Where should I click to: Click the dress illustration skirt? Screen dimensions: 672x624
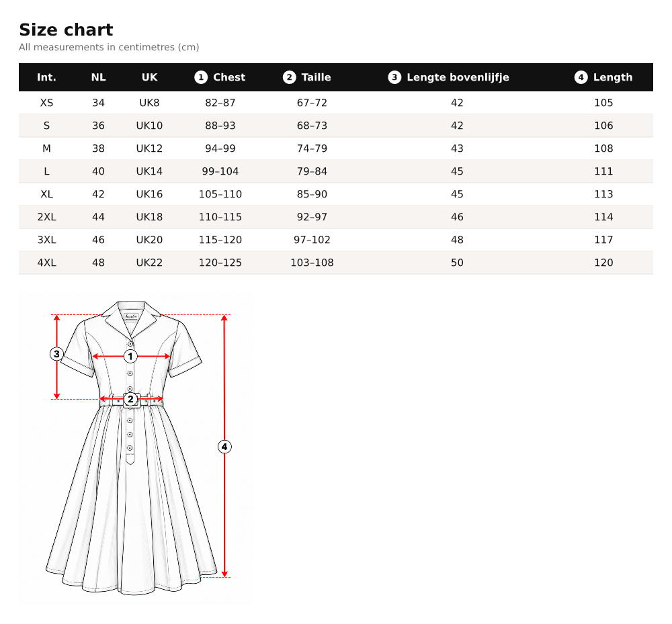click(x=131, y=501)
